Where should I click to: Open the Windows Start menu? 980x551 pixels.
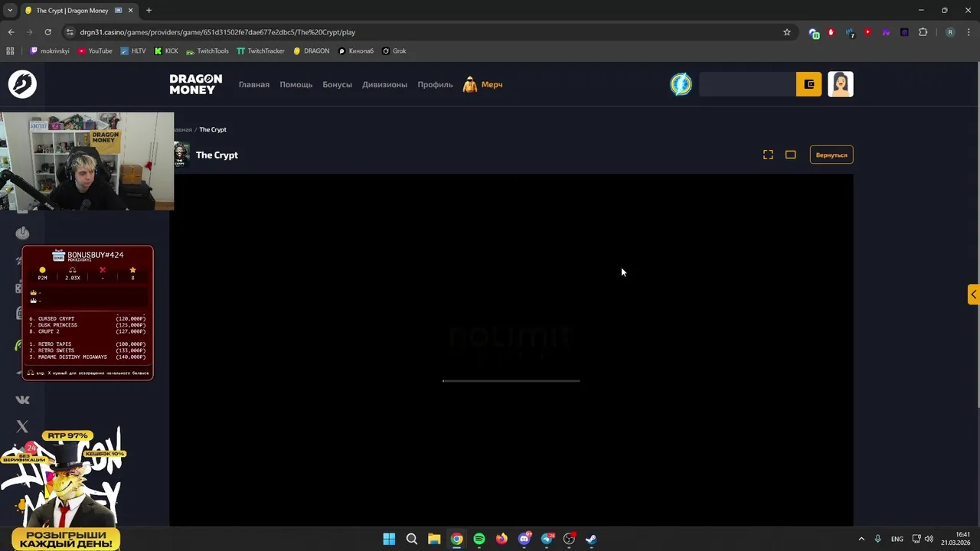click(x=389, y=539)
